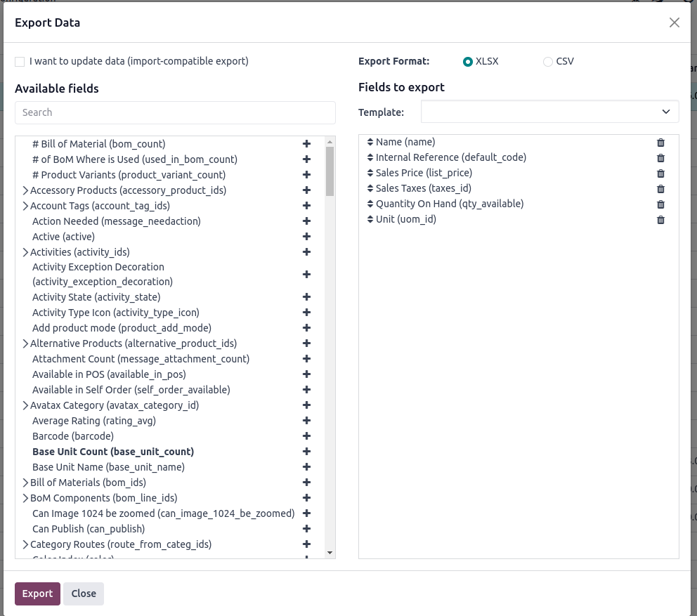
Task: Click the Export button
Action: (37, 594)
